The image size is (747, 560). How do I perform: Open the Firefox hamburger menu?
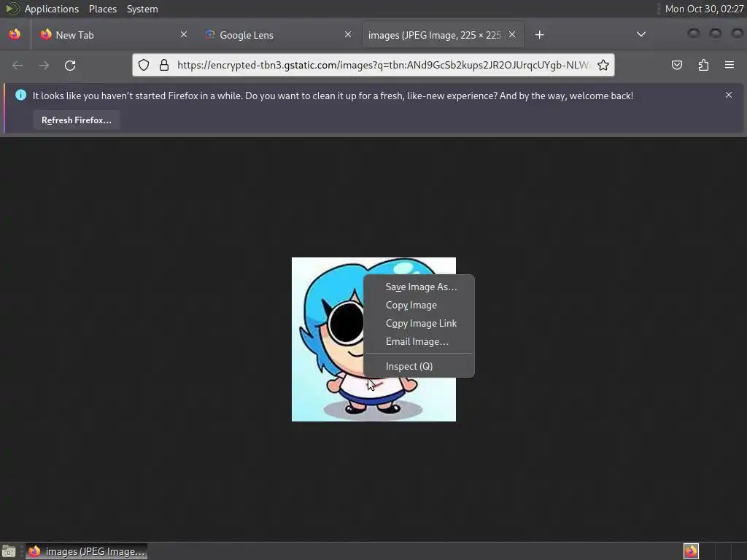pyautogui.click(x=729, y=65)
